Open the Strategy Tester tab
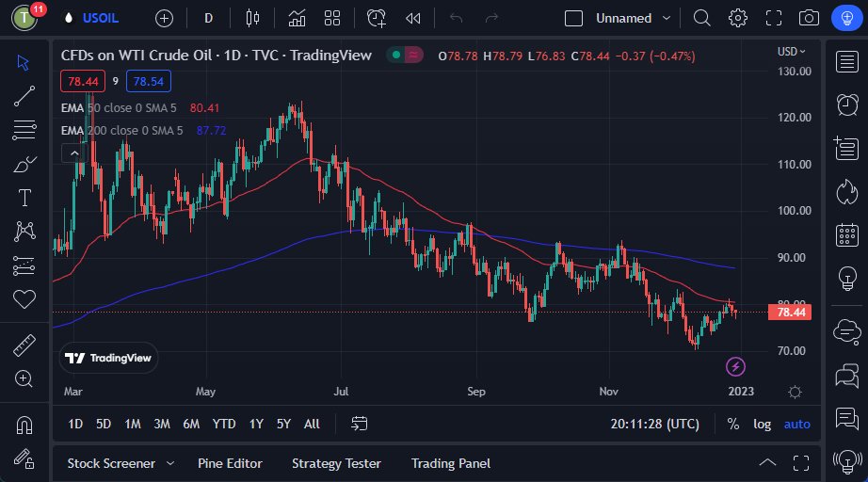This screenshot has height=482, width=868. pos(336,463)
